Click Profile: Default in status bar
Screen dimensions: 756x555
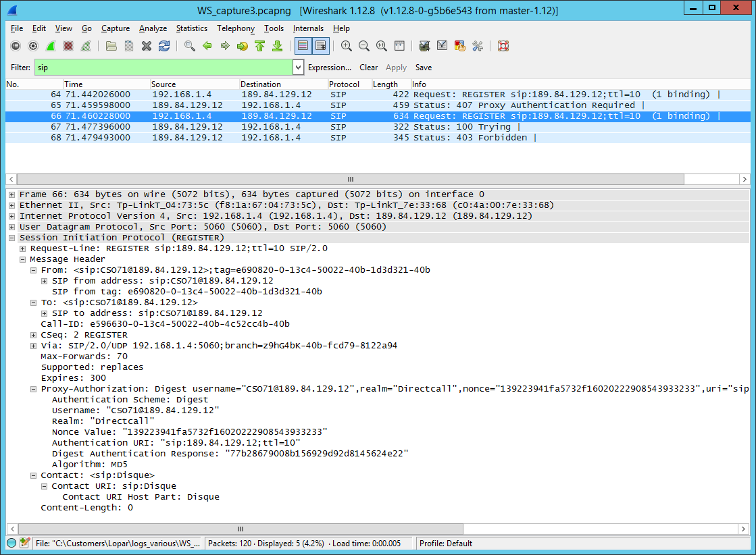(x=445, y=544)
